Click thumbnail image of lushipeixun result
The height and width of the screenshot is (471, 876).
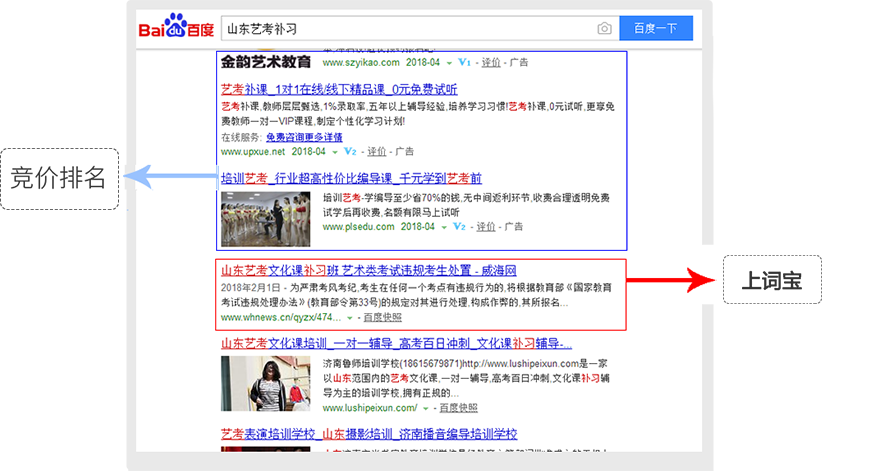click(x=265, y=383)
